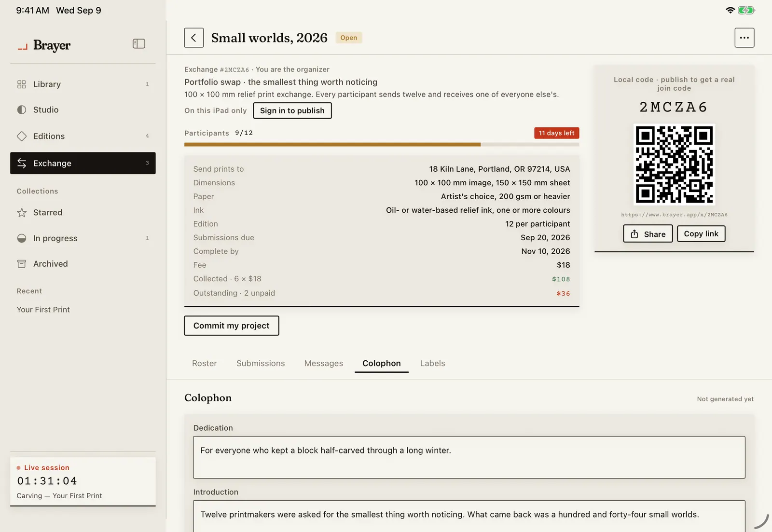772x532 pixels.
Task: Click the Open status badge
Action: (x=349, y=38)
